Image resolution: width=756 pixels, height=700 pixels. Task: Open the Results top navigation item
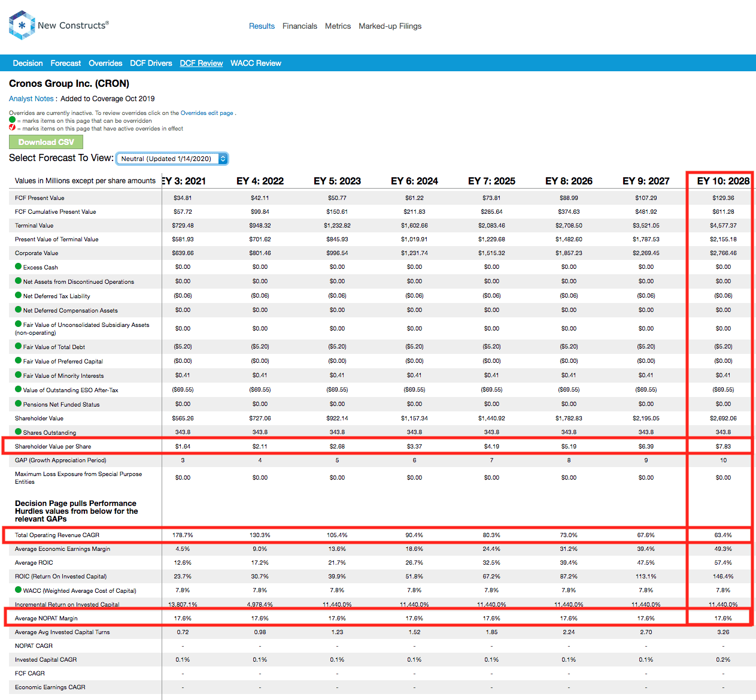262,26
